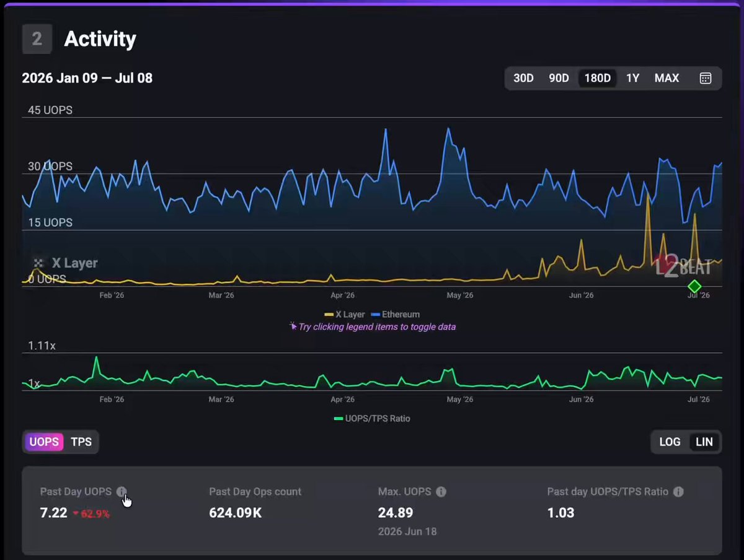The image size is (744, 560).
Task: Click the 'Try clicking legend items' hint
Action: point(373,326)
